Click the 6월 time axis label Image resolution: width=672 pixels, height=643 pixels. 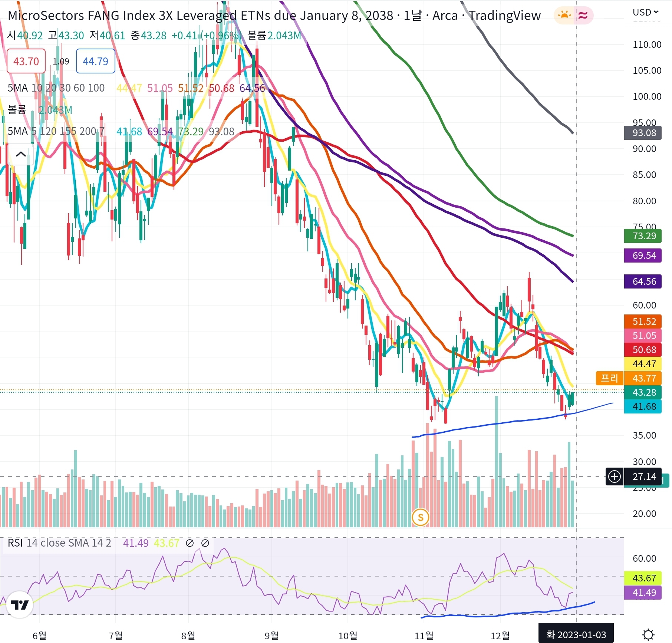pos(39,636)
